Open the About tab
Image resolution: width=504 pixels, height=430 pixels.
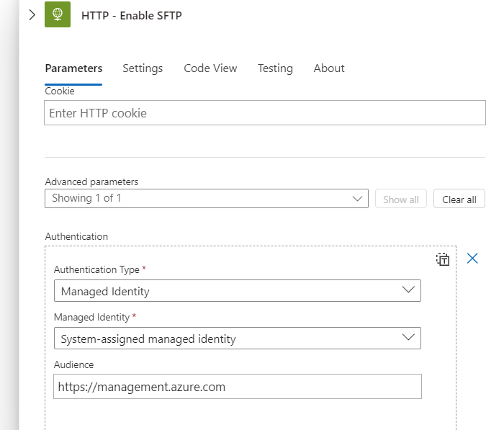tap(329, 68)
